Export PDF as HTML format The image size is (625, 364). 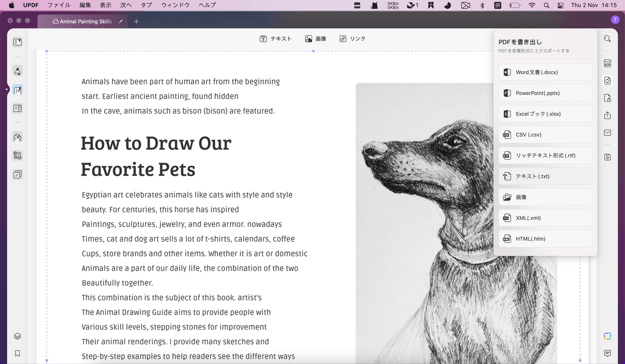pyautogui.click(x=545, y=239)
